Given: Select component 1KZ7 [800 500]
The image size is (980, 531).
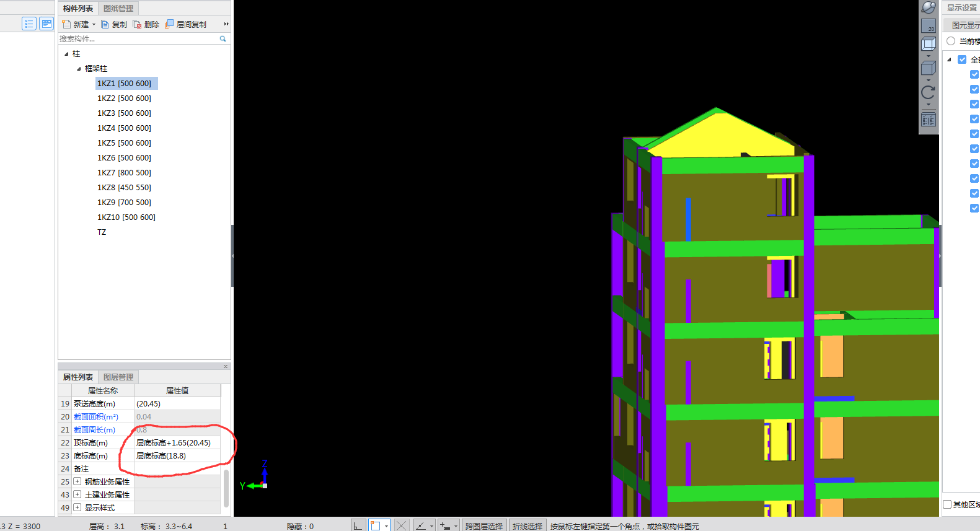Looking at the screenshot, I should (124, 172).
